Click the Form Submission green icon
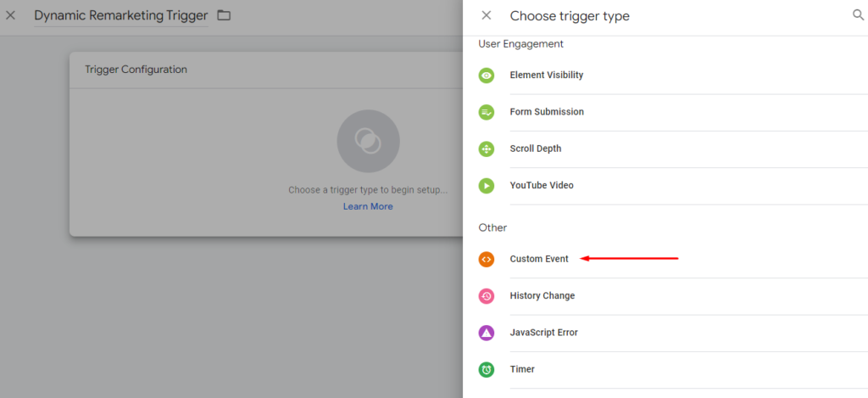868x398 pixels. (x=486, y=112)
